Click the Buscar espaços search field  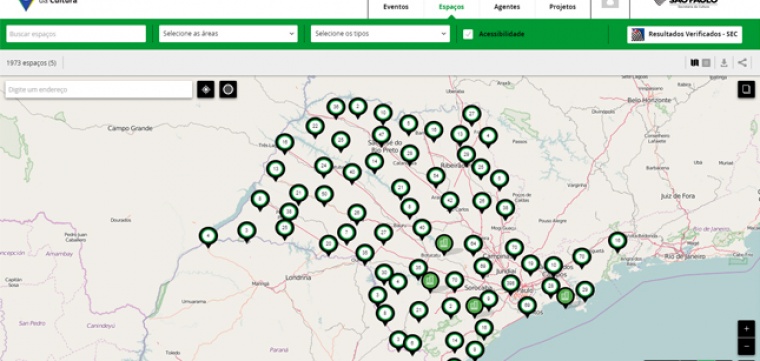pyautogui.click(x=76, y=34)
